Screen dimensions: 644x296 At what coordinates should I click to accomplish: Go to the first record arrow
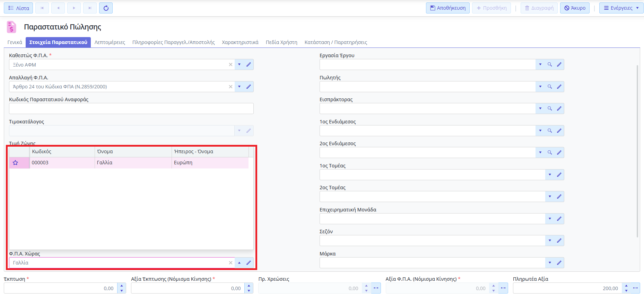pyautogui.click(x=42, y=8)
